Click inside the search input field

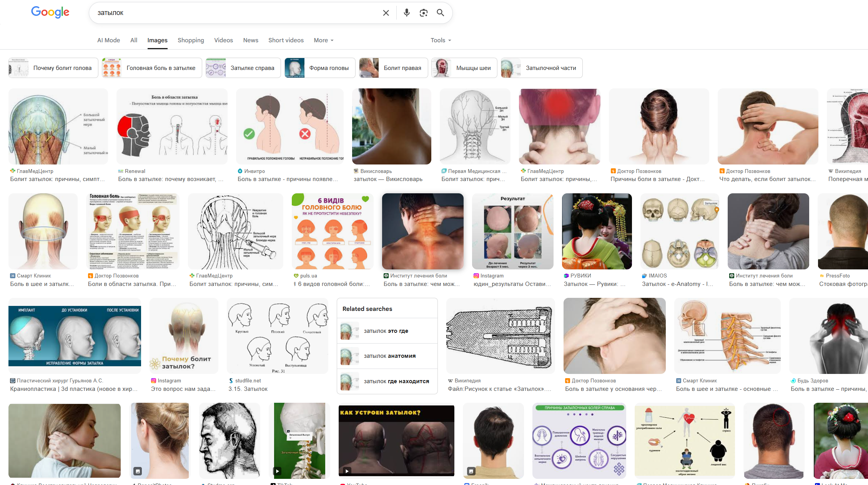(231, 13)
